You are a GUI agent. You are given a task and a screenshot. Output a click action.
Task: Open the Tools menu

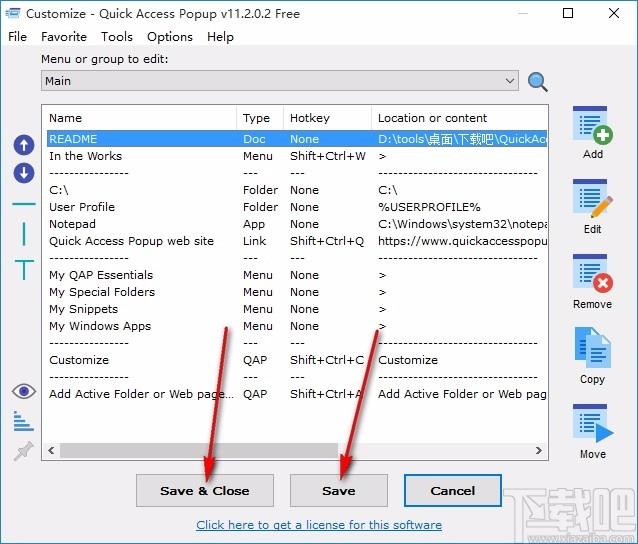pyautogui.click(x=117, y=37)
